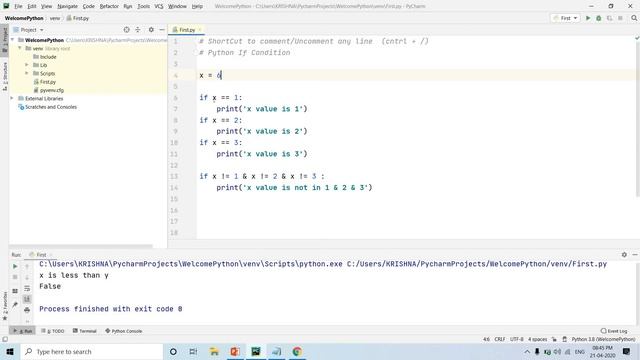Pin the Run tab with pin icon
The width and height of the screenshot is (640, 360).
[x=15, y=304]
